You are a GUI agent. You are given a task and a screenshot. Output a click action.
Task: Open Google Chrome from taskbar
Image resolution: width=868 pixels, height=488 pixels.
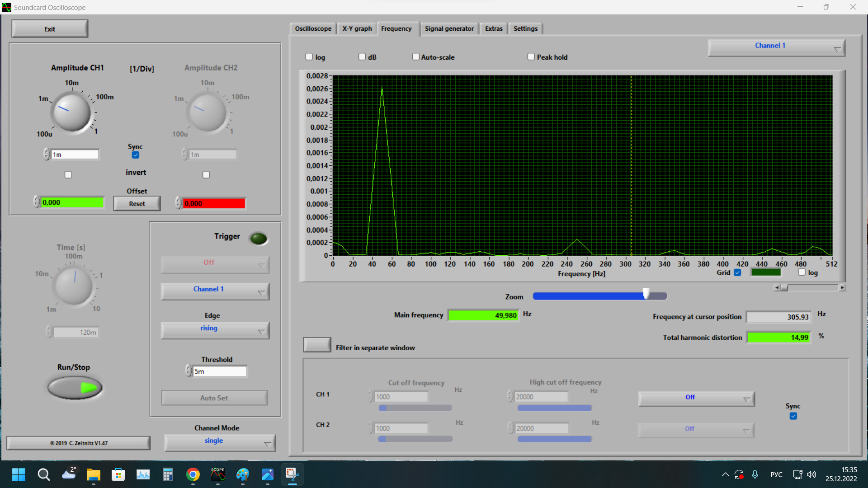(x=193, y=474)
